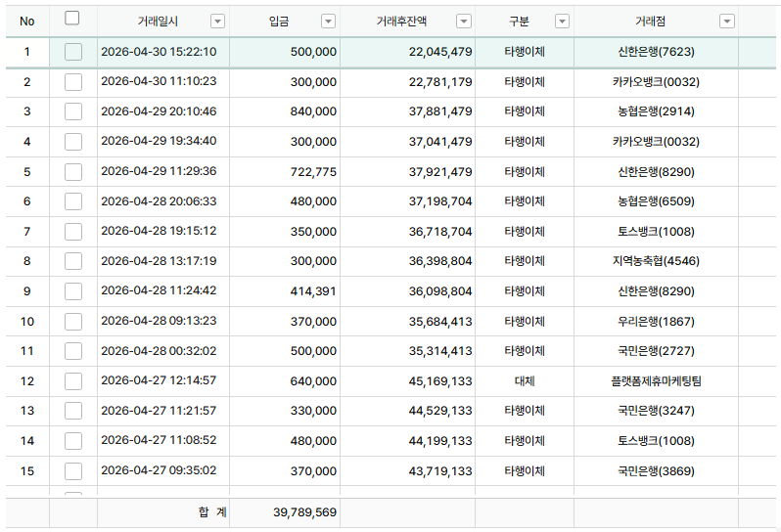Open the 구분 column filter dropdown
Screen dimensions: 781x532
tap(562, 22)
